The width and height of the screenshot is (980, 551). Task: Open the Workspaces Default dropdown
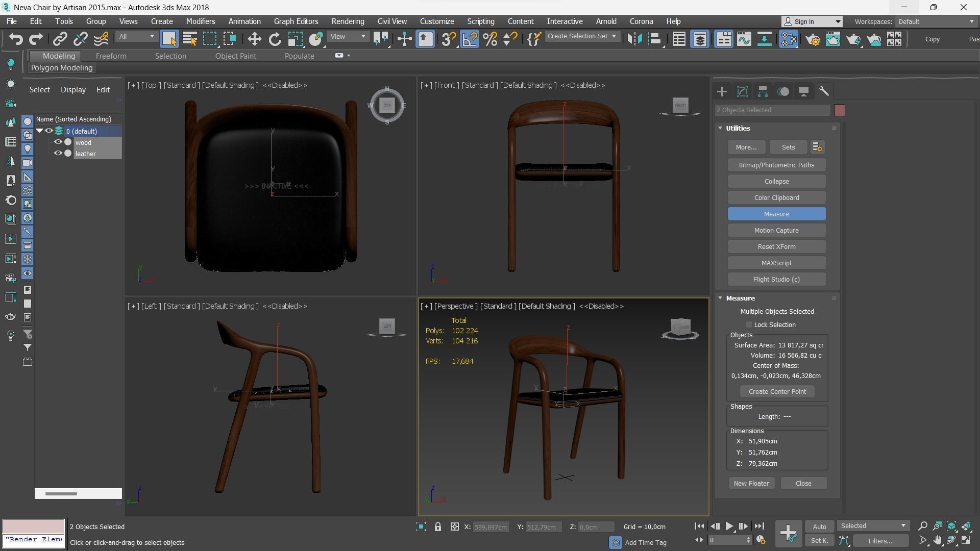pos(936,21)
